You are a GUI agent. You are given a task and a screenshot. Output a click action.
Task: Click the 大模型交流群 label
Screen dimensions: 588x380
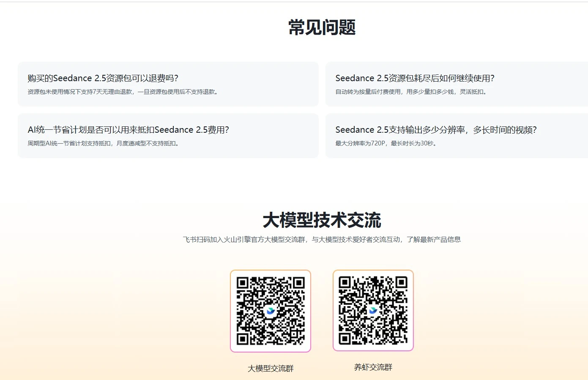[271, 369]
